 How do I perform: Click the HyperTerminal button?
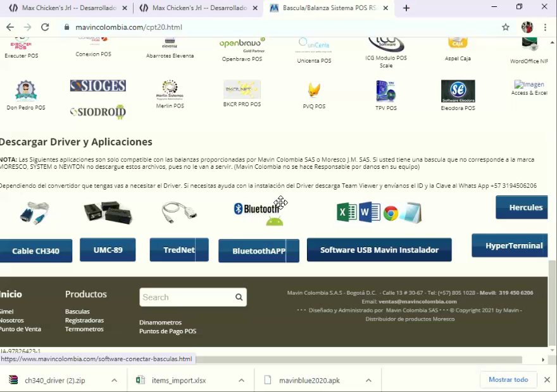pyautogui.click(x=510, y=245)
